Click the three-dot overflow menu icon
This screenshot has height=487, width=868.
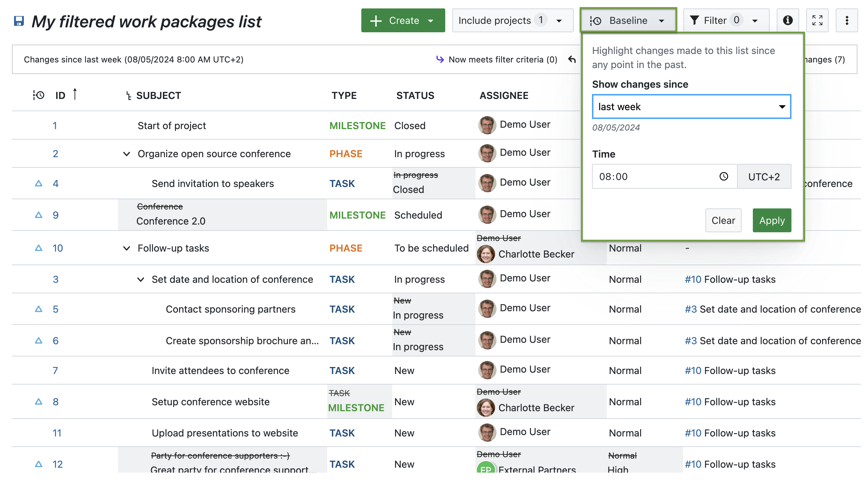pos(847,20)
